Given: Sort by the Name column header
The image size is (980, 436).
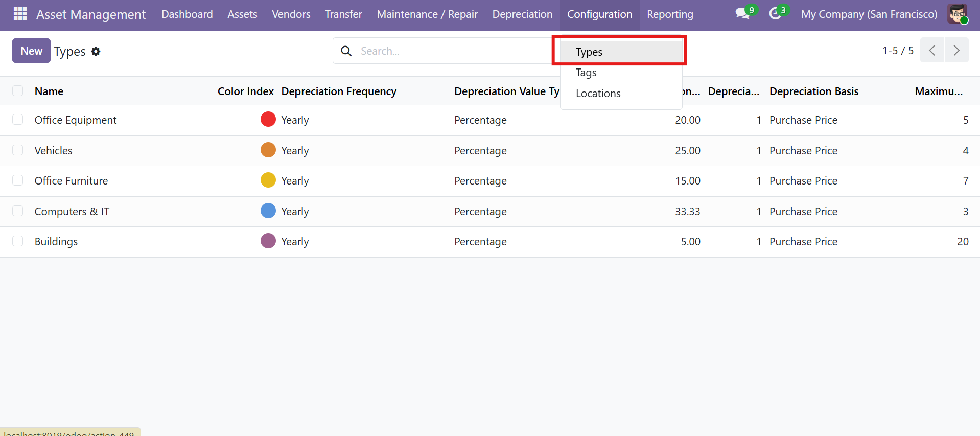Looking at the screenshot, I should pos(49,91).
